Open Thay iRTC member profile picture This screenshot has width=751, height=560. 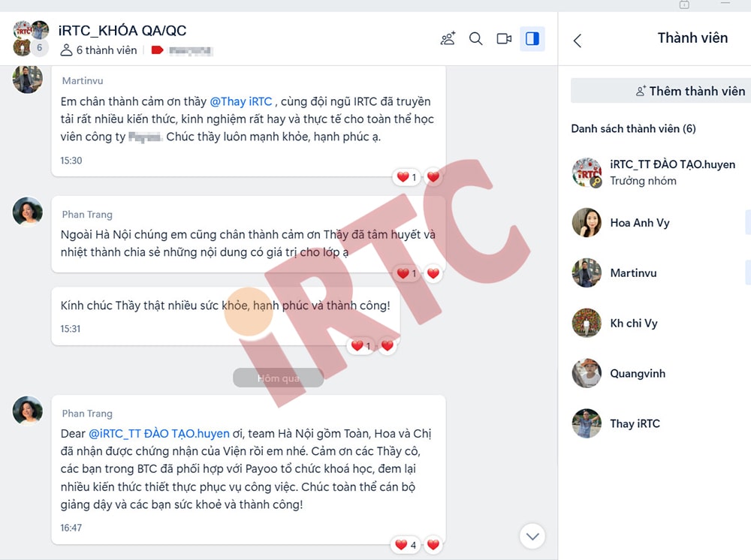click(587, 423)
